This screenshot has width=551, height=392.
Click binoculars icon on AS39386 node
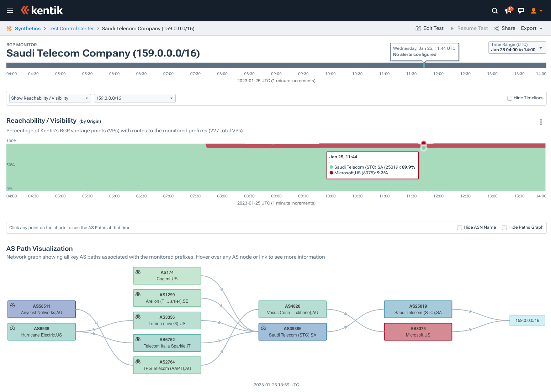264,328
